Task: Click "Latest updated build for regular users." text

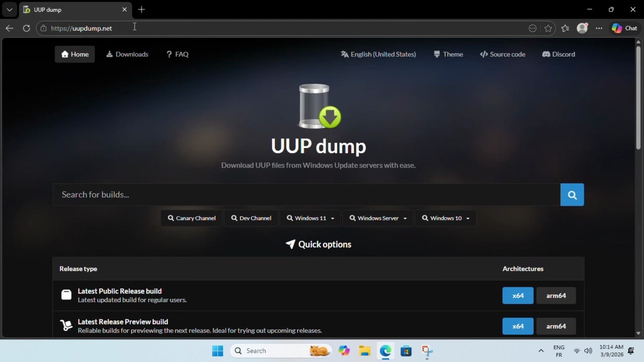Action: tap(132, 300)
